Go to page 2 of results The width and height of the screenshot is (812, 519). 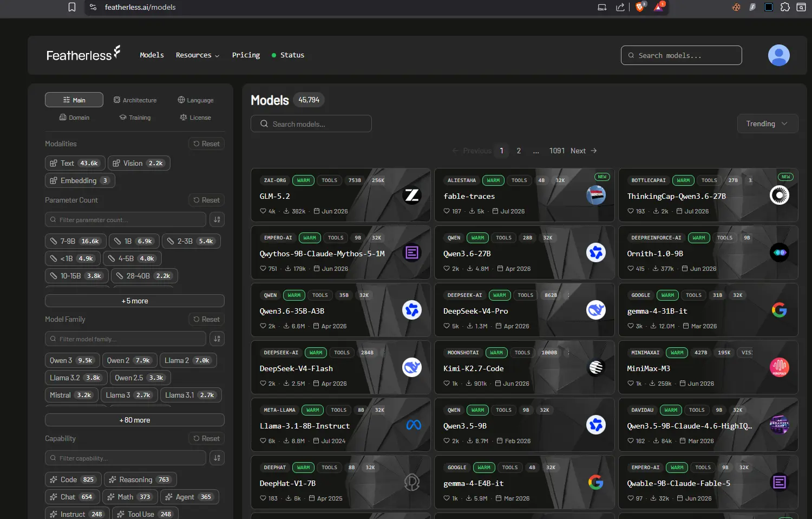519,151
